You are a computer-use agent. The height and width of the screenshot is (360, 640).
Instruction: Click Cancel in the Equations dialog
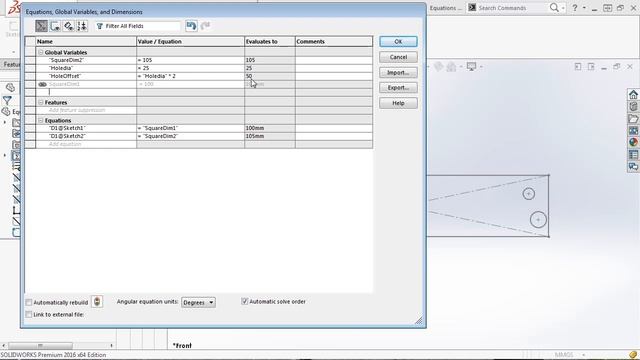pos(398,57)
